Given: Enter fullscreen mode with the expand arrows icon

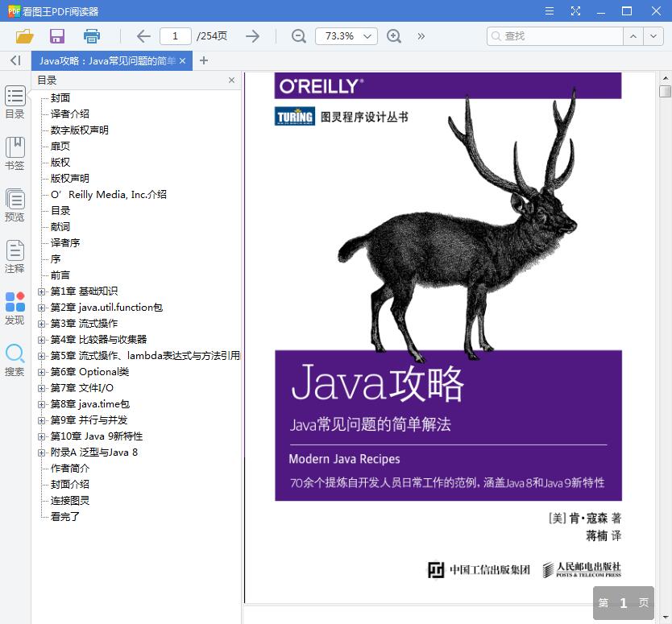Looking at the screenshot, I should (x=575, y=11).
